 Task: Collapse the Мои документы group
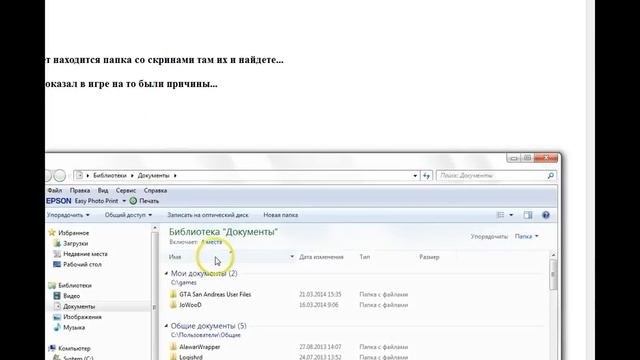[x=166, y=273]
